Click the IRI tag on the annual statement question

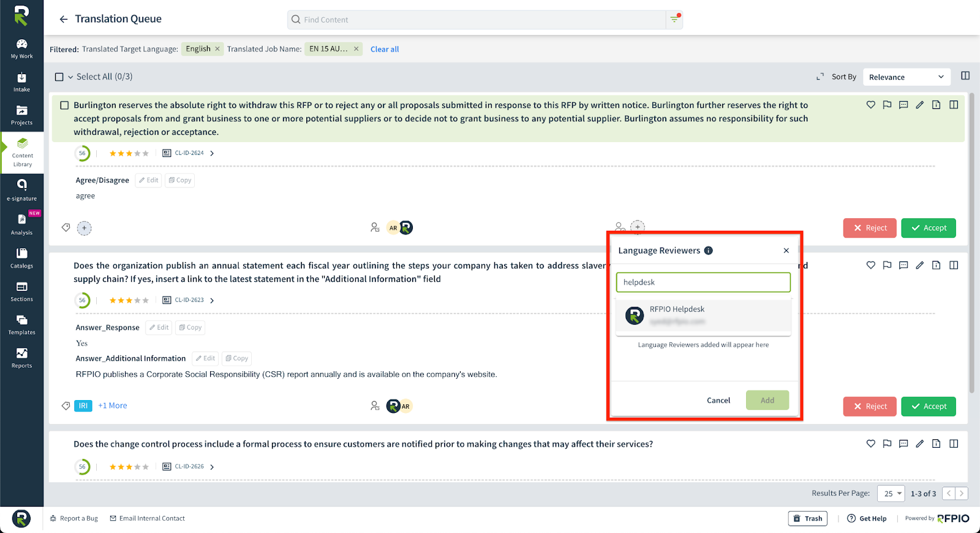pos(83,406)
